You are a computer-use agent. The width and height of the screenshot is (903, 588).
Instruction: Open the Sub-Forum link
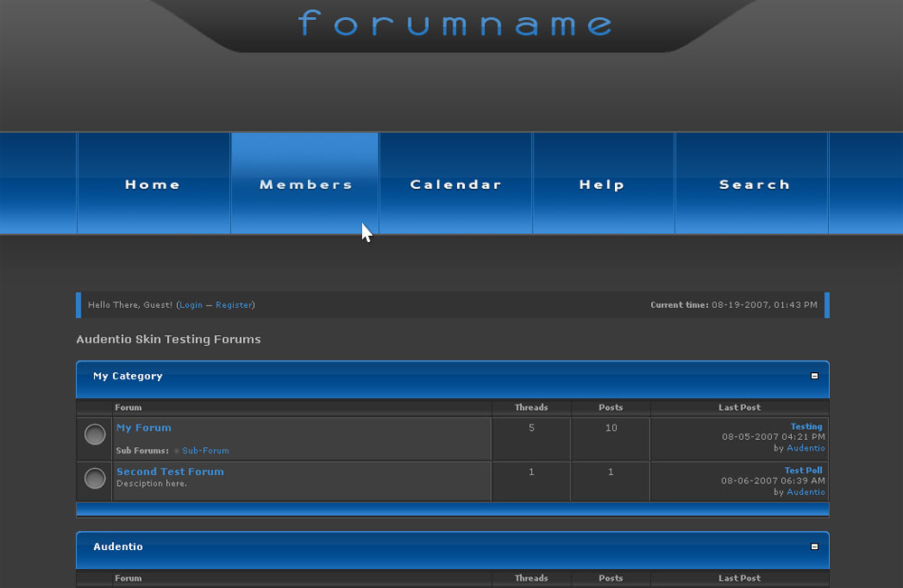[x=205, y=451]
